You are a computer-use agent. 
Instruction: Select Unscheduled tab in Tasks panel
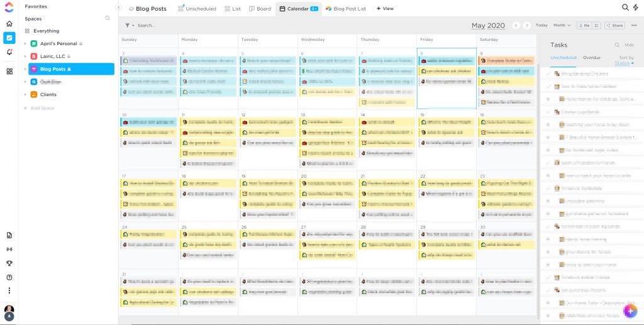click(x=563, y=58)
